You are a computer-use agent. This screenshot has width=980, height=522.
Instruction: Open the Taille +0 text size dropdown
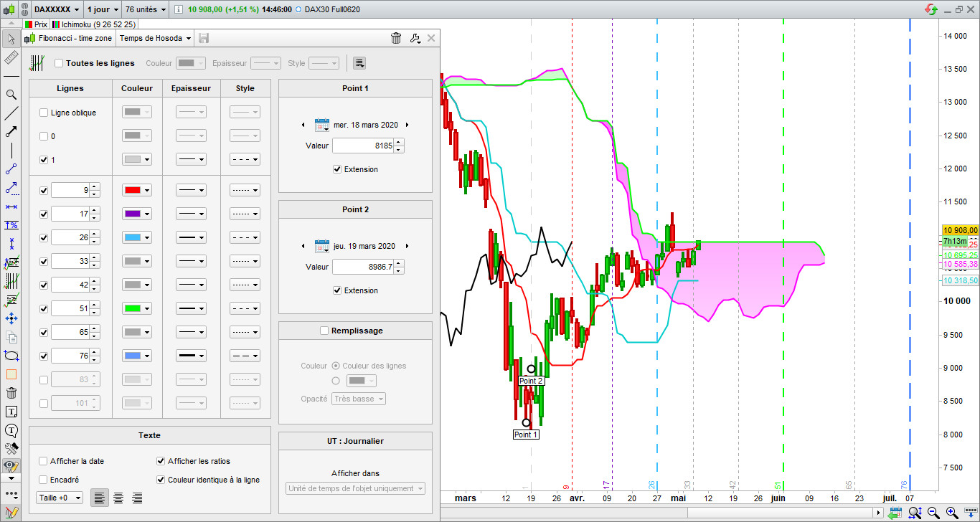(60, 498)
